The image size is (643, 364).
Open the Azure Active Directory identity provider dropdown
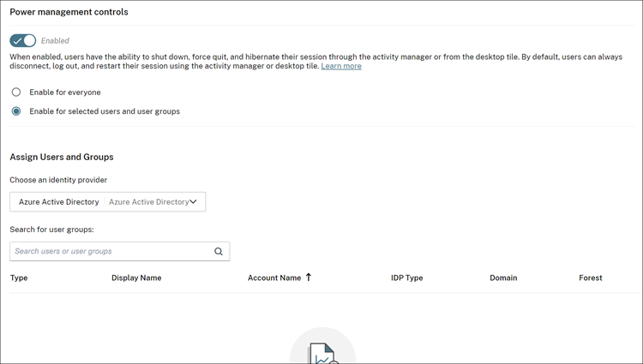pyautogui.click(x=108, y=202)
